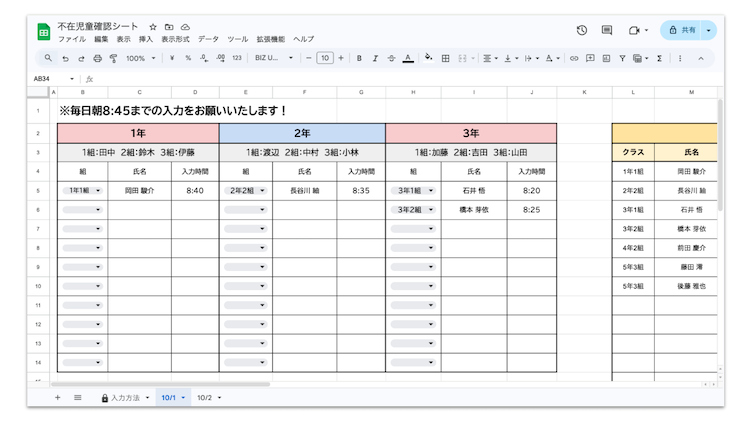This screenshot has height=421, width=750.
Task: Star this document
Action: coord(152,26)
